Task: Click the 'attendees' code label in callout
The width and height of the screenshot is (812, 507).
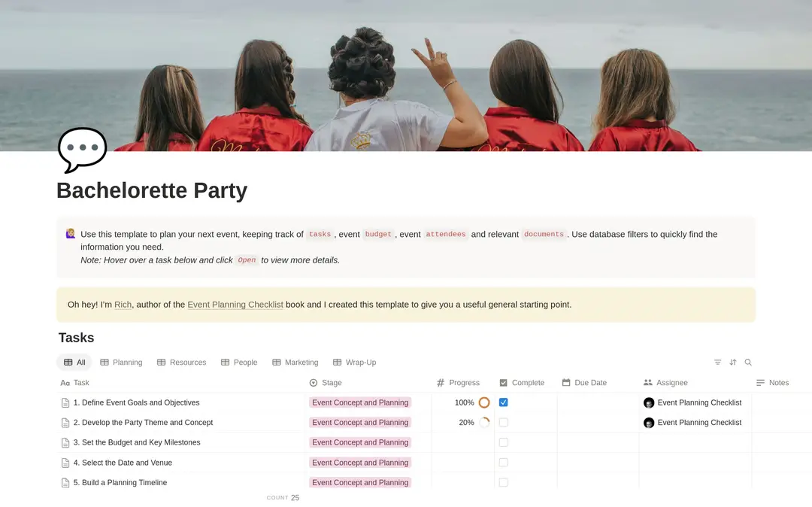Action: pyautogui.click(x=445, y=234)
